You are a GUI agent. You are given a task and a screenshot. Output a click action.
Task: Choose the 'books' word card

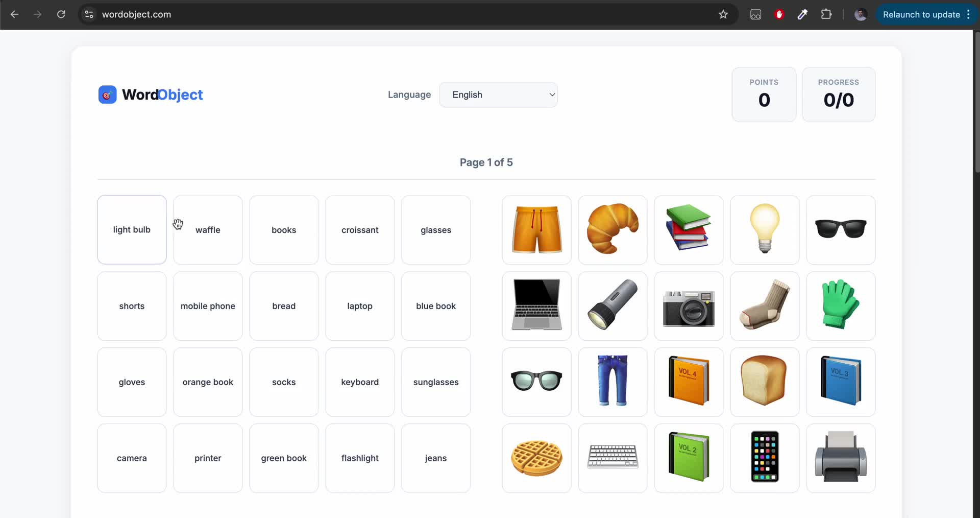(284, 230)
